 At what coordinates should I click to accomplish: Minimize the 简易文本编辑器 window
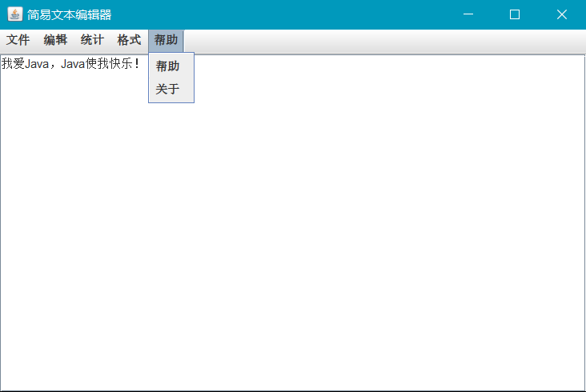[468, 14]
